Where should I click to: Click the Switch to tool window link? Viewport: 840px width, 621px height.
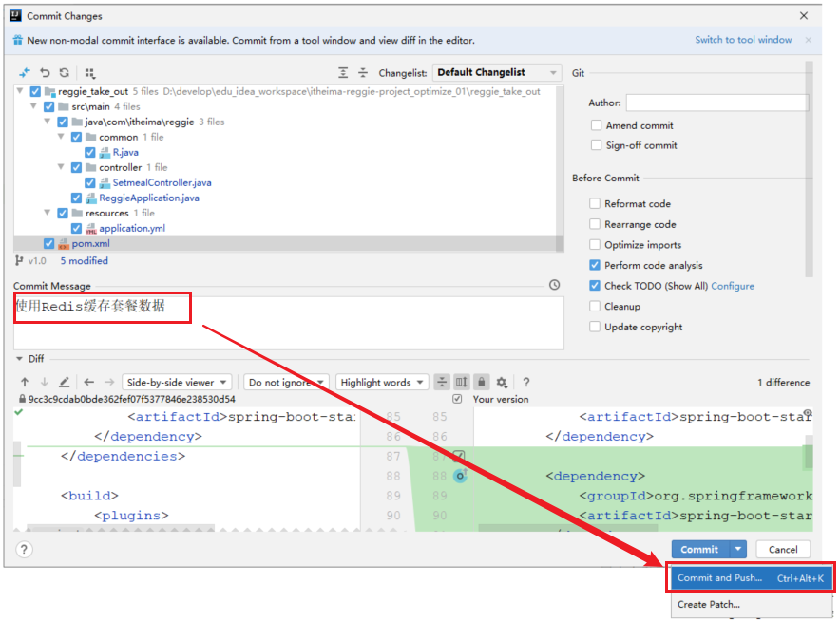coord(743,40)
